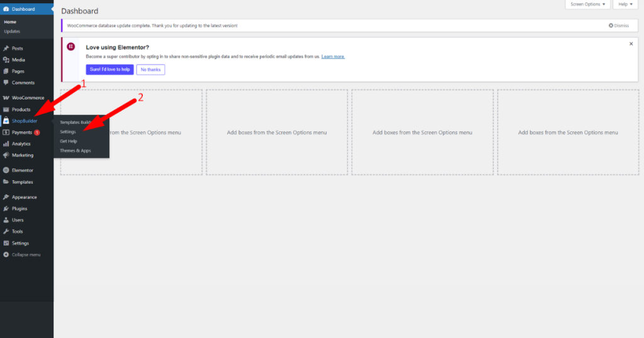Screen dimensions: 644x338
Task: Follow the Learn more link
Action: click(x=333, y=57)
